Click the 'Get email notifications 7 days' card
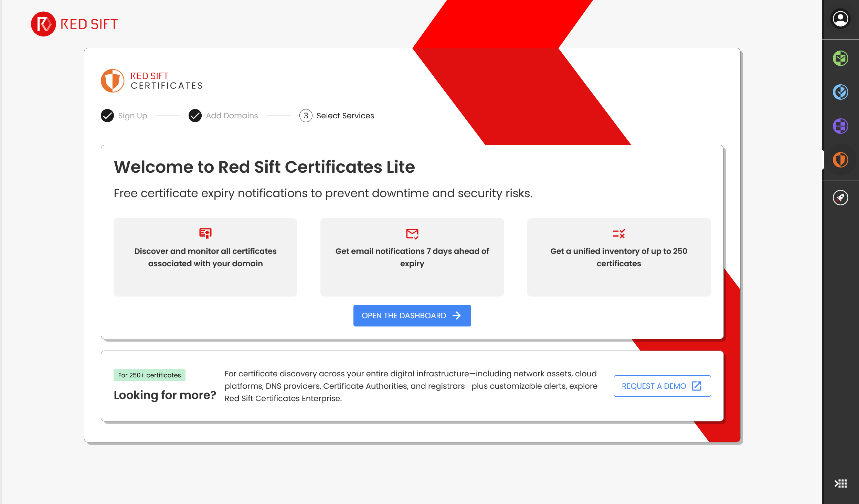The height and width of the screenshot is (504, 859). pyautogui.click(x=412, y=257)
